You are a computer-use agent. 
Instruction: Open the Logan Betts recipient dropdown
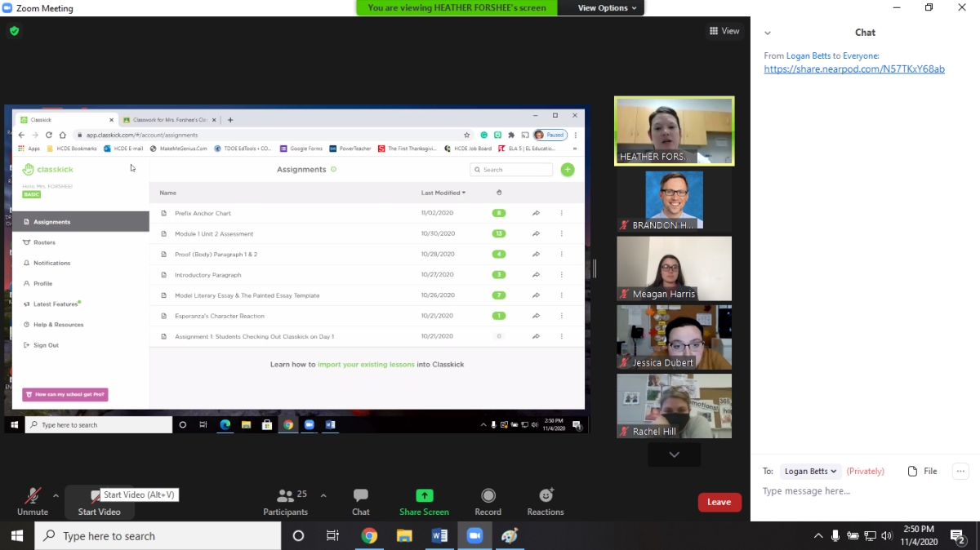tap(809, 471)
